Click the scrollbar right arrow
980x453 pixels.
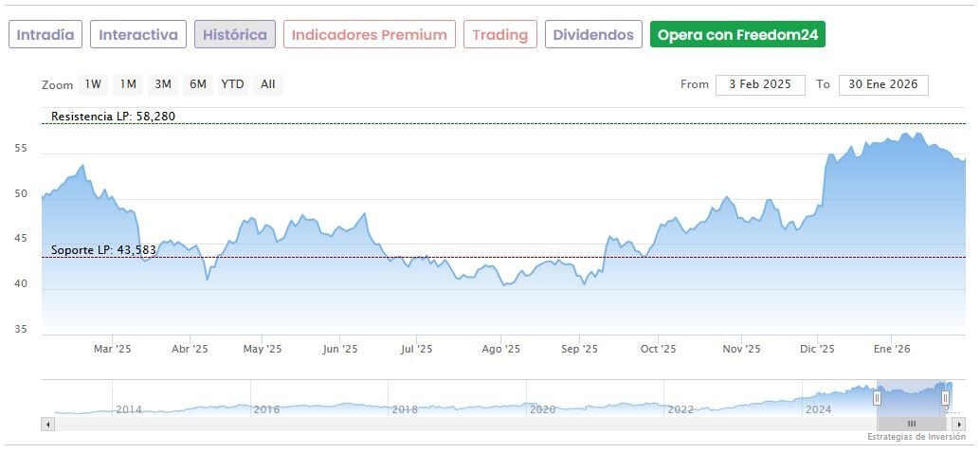pos(958,424)
